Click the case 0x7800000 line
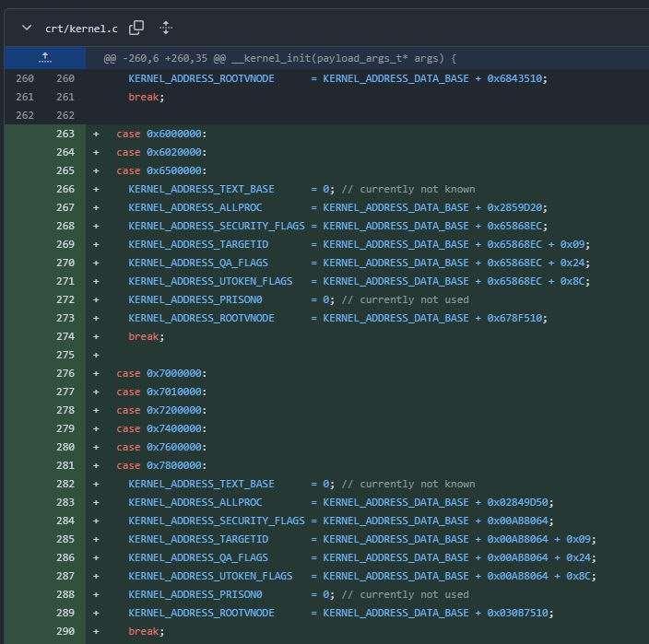The height and width of the screenshot is (644, 649). click(161, 466)
